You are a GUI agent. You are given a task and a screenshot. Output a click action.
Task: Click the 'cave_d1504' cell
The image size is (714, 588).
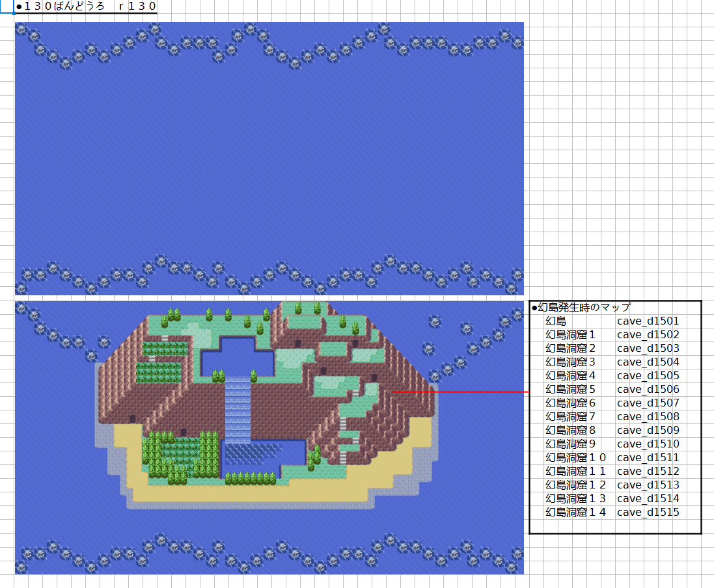point(648,362)
